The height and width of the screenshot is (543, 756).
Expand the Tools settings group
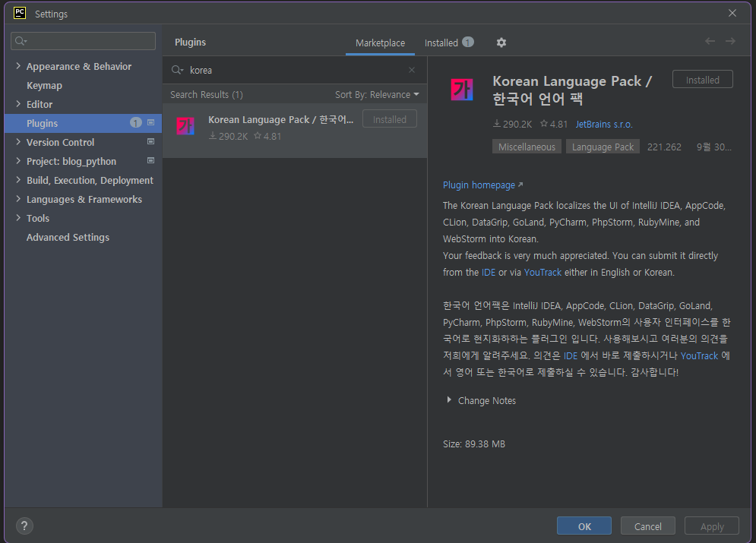tap(18, 218)
